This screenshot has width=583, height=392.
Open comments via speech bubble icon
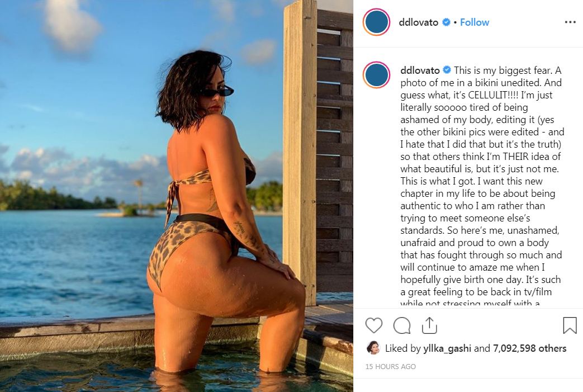coord(402,325)
